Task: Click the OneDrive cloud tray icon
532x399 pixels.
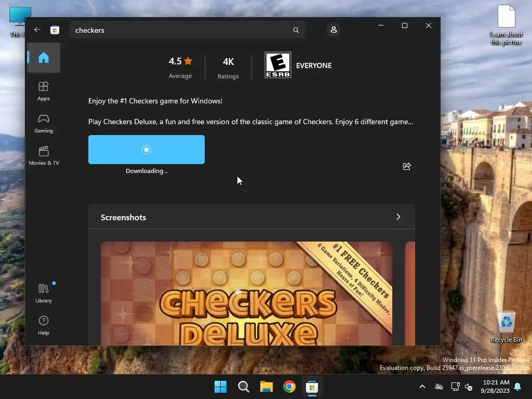Action: coord(439,387)
